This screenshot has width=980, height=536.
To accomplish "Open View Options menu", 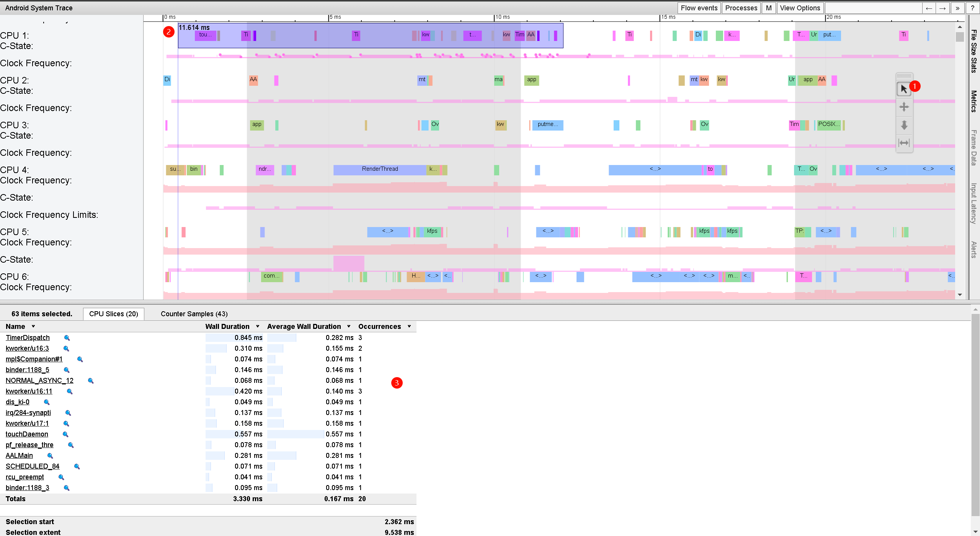I will point(800,8).
